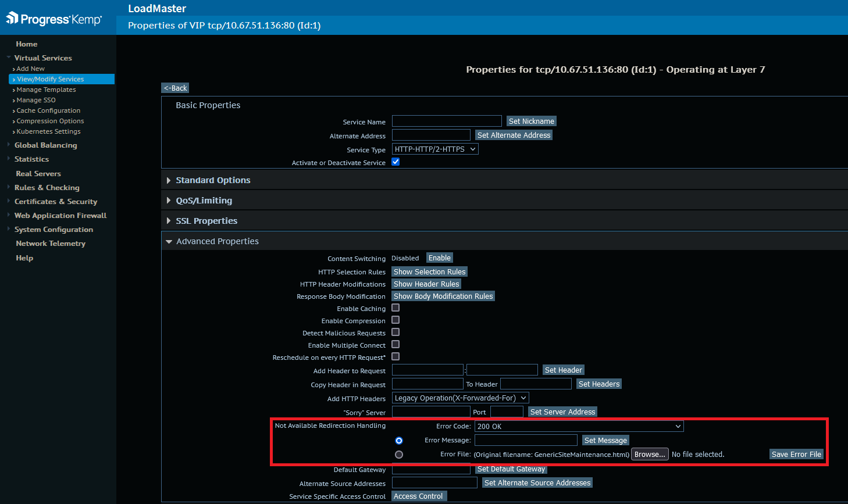Viewport: 848px width, 504px height.
Task: Click the Sorry Server Port field
Action: (x=507, y=412)
